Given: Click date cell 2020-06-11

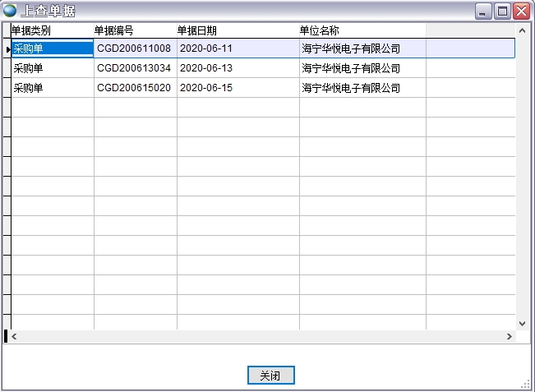Looking at the screenshot, I should pos(206,48).
